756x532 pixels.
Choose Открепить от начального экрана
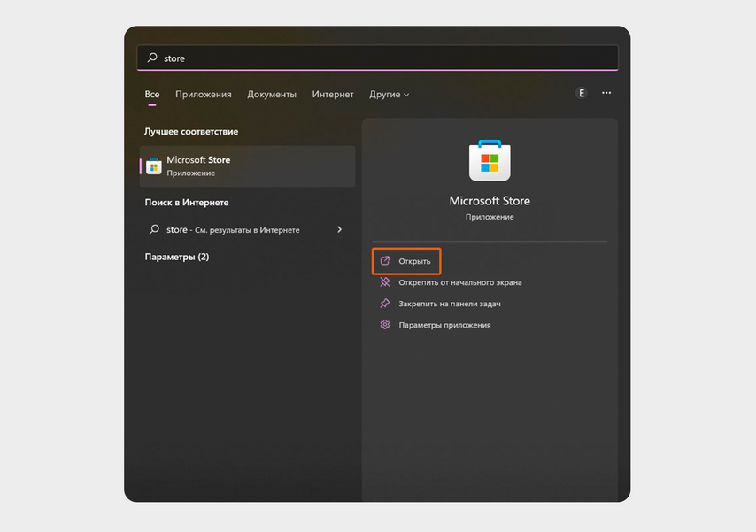pos(460,282)
